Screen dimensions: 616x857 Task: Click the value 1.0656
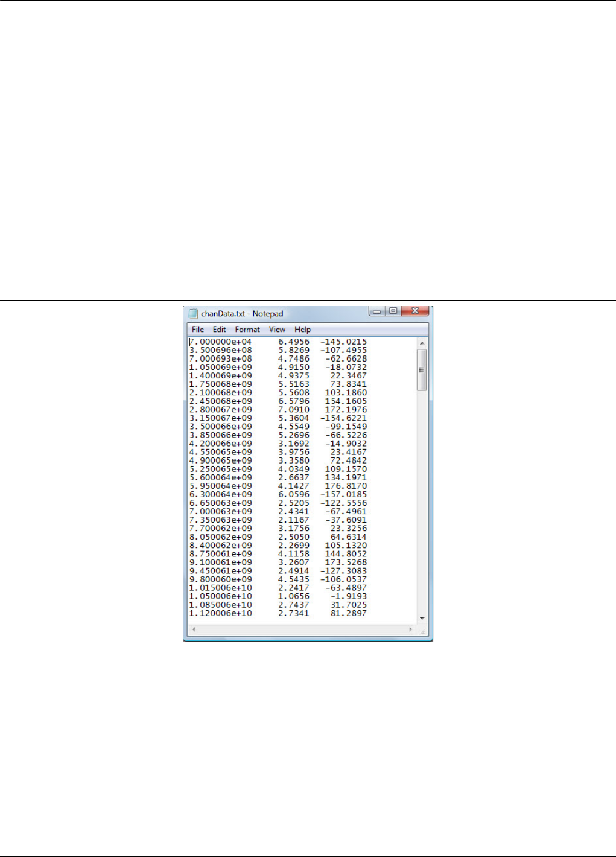pyautogui.click(x=294, y=595)
